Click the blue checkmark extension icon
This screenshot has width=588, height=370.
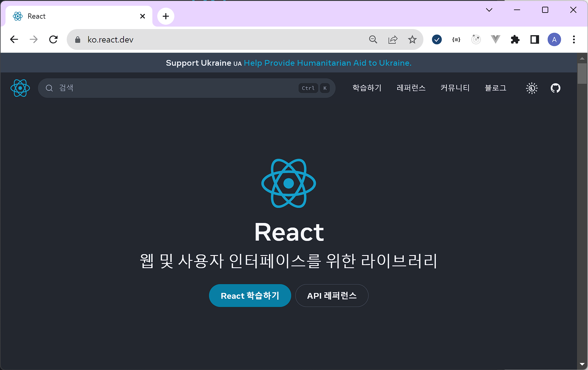[x=437, y=40]
